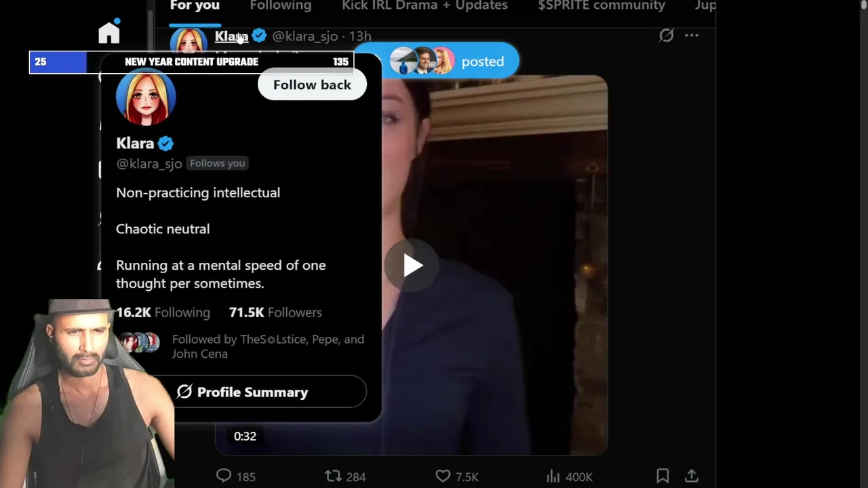The height and width of the screenshot is (488, 868).
Task: Bookmark this post
Action: coord(663,476)
